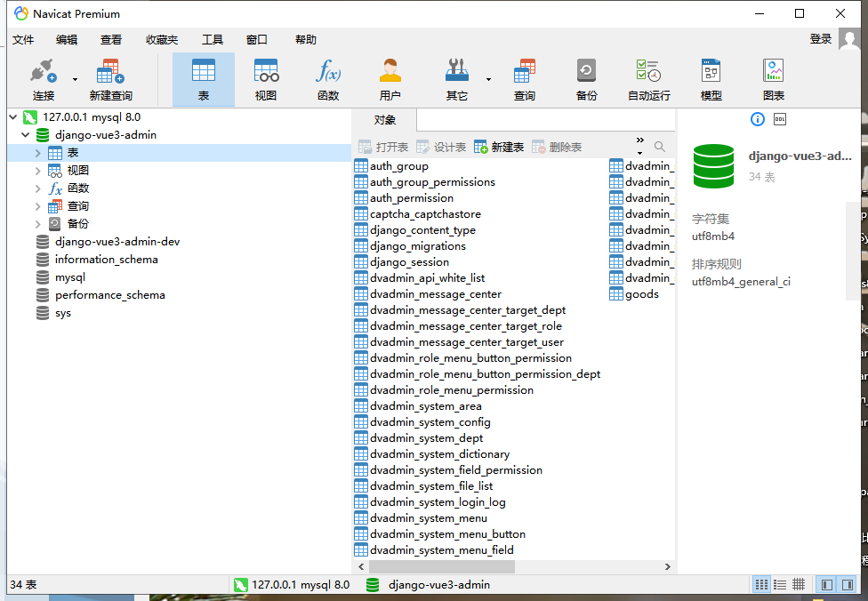Viewport: 868px width, 601px height.
Task: Open the Model (模型) toolbar icon
Action: [x=711, y=80]
